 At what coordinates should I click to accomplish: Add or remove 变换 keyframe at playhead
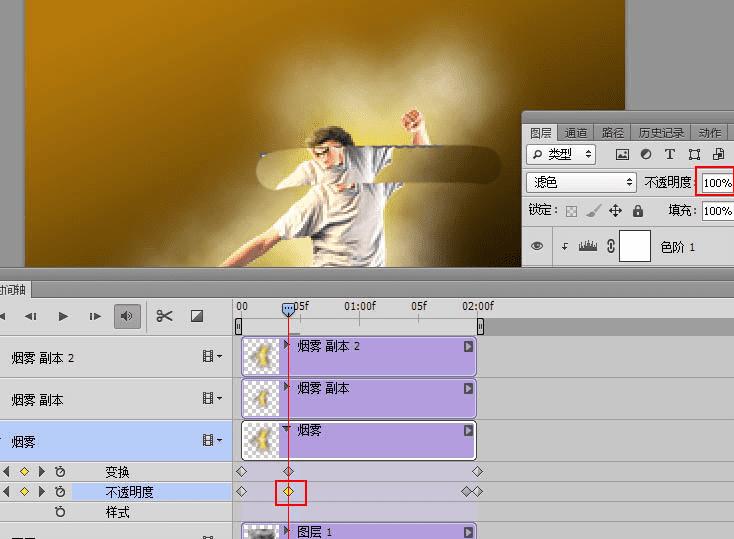[24, 472]
